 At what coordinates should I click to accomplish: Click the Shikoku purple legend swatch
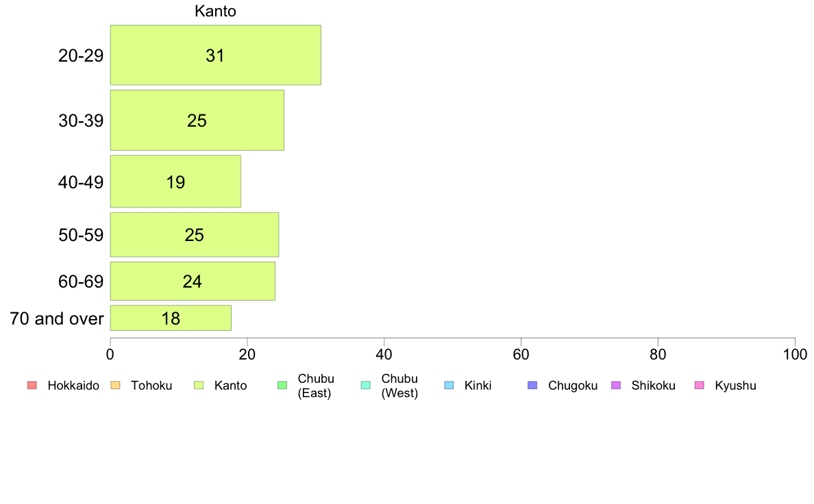click(616, 385)
